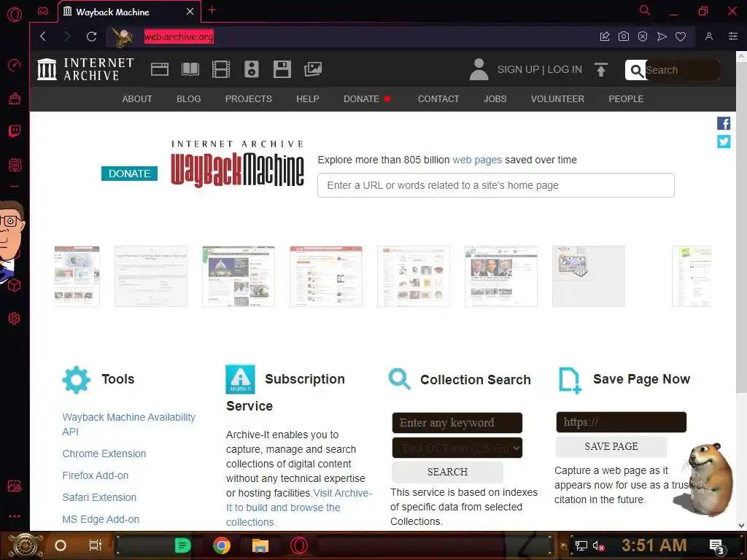Reload the page with refresh icon

coord(91,36)
